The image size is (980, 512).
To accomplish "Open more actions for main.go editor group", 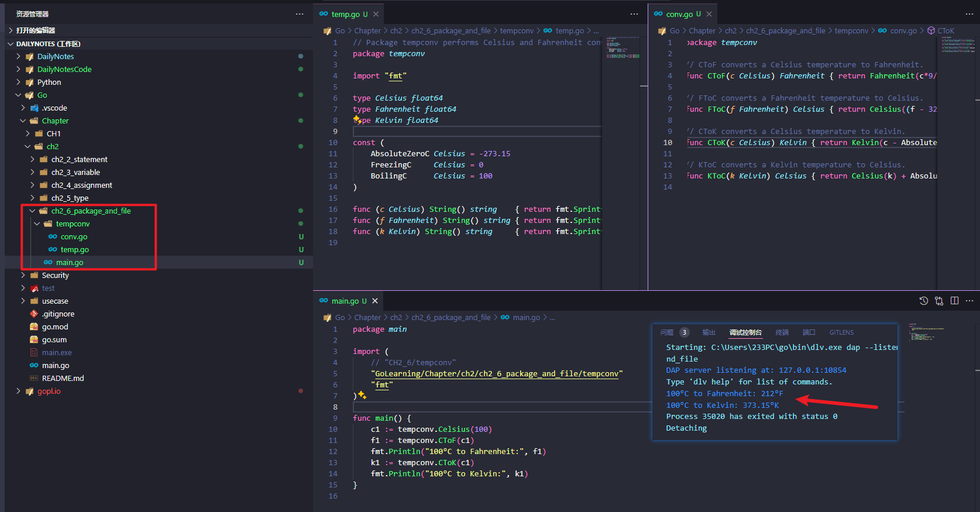I will click(969, 301).
